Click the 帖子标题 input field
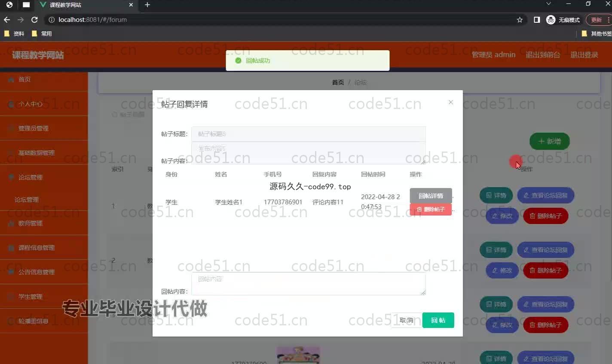612x364 pixels. tap(309, 134)
